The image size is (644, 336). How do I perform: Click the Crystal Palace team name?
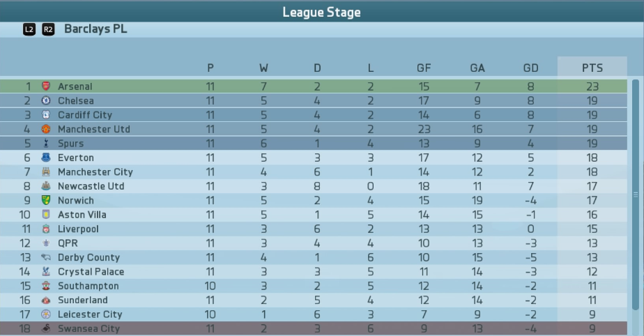click(x=91, y=271)
